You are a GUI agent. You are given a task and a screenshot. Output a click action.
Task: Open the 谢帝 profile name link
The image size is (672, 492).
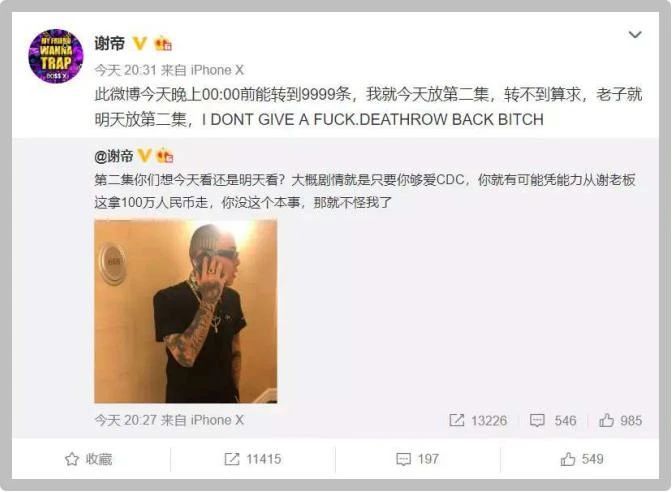(x=110, y=43)
